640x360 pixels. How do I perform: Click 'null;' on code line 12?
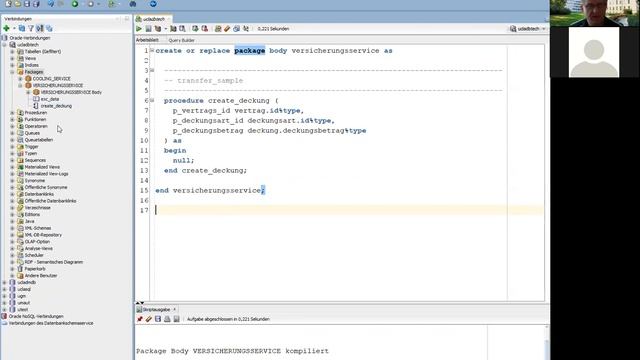[x=183, y=160]
